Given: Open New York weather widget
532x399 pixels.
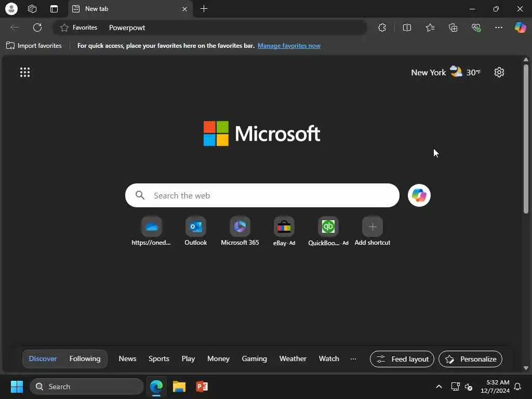Looking at the screenshot, I should [446, 72].
